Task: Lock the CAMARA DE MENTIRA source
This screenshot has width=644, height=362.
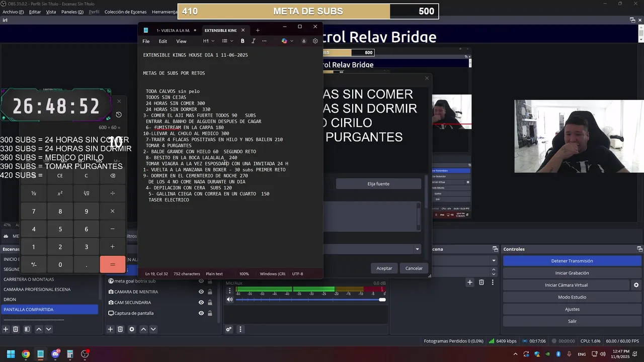Action: (x=210, y=292)
